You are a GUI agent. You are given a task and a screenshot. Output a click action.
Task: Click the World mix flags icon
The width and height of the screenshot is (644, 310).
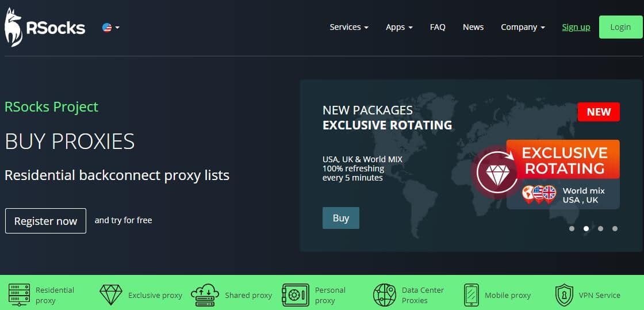539,194
